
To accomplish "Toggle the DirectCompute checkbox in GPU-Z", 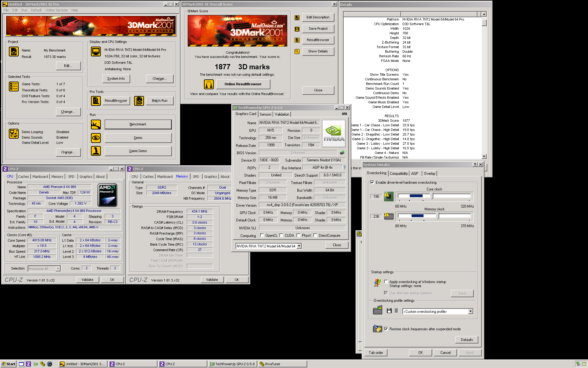I will [x=315, y=236].
